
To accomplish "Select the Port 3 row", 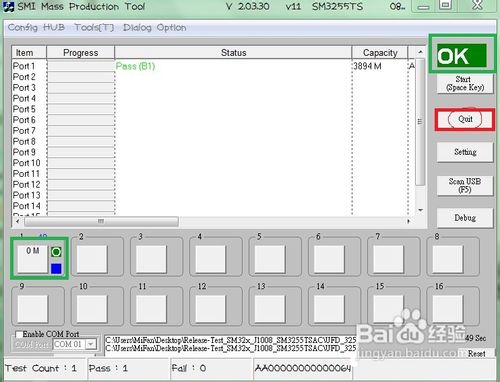I will 213,88.
